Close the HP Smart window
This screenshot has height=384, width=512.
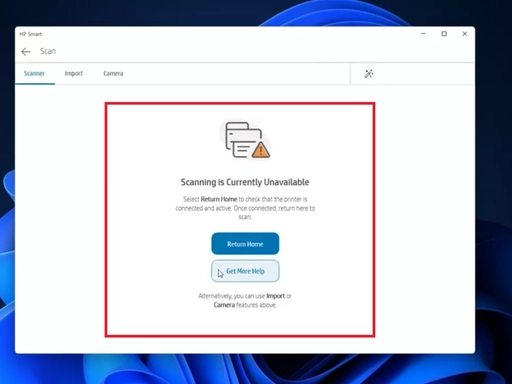pos(465,34)
